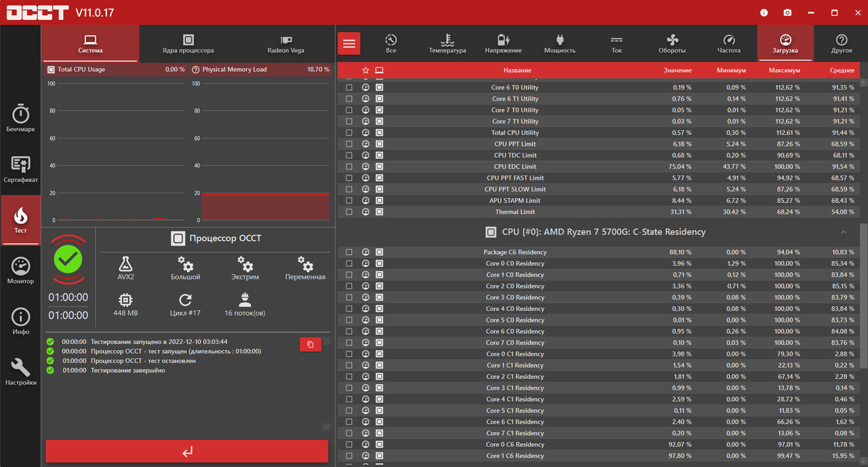Screen dimensions: 868x467
Task: Click the Цикл #17 cycle icon
Action: tap(185, 305)
